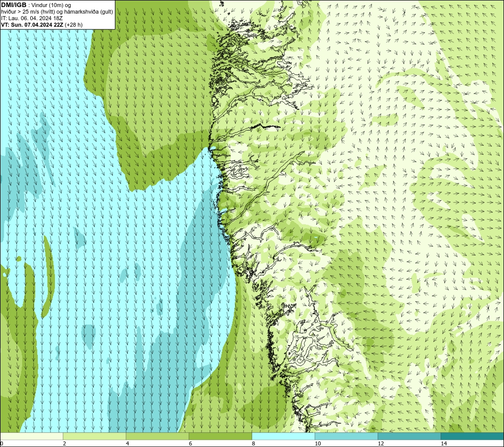
Task: Click the 'hviður > 25 m/s' legend description
Action: (57, 12)
